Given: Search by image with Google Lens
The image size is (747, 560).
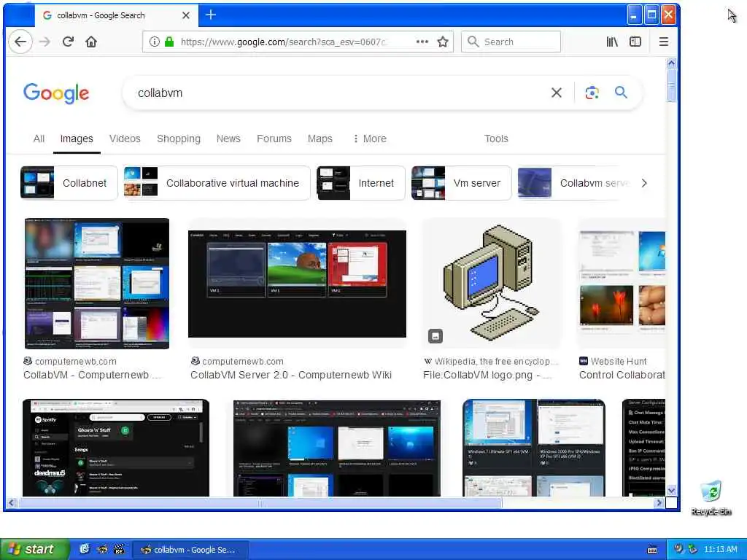Looking at the screenshot, I should point(592,93).
